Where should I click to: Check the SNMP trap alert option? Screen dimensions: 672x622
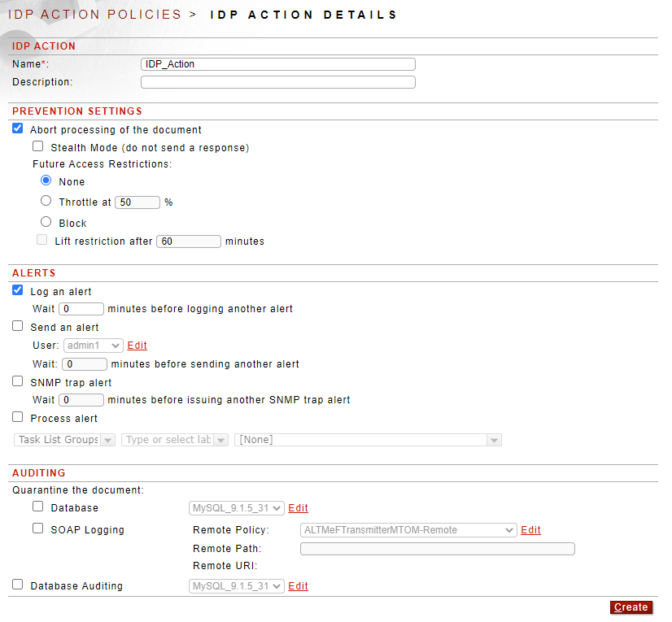pyautogui.click(x=18, y=381)
